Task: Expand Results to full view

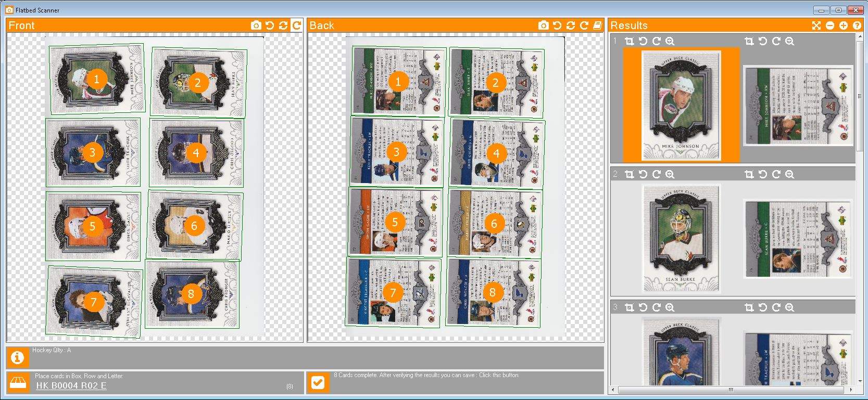Action: pos(816,25)
